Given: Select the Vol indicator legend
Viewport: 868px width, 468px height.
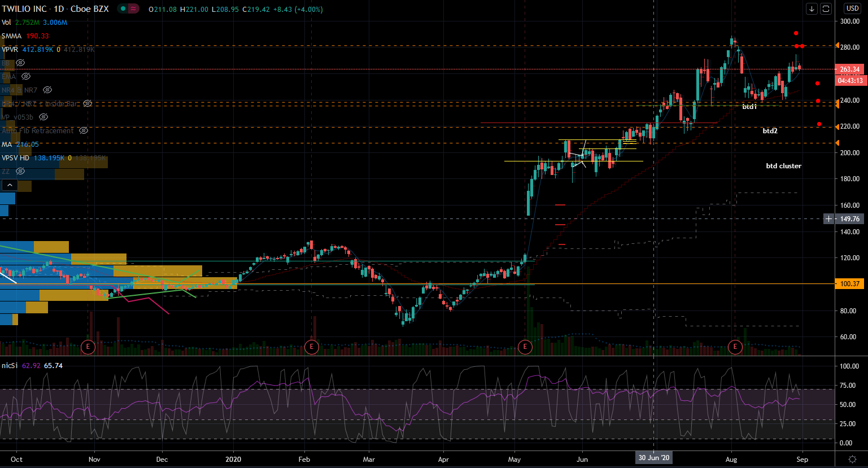Looking at the screenshot, I should 6,23.
